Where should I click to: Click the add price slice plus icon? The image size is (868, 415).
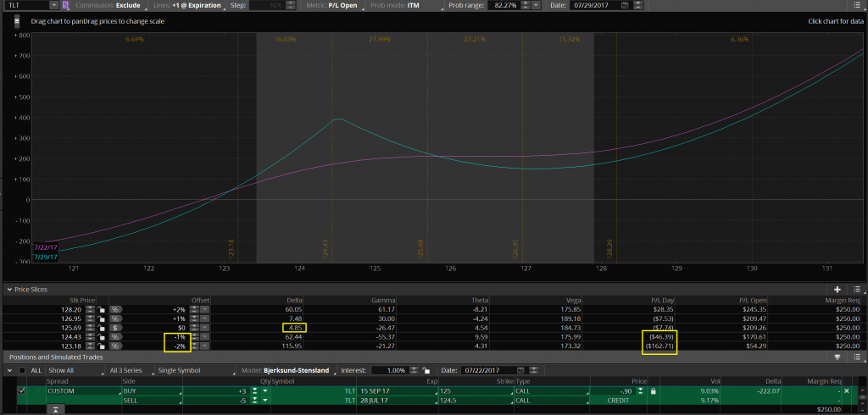point(837,289)
